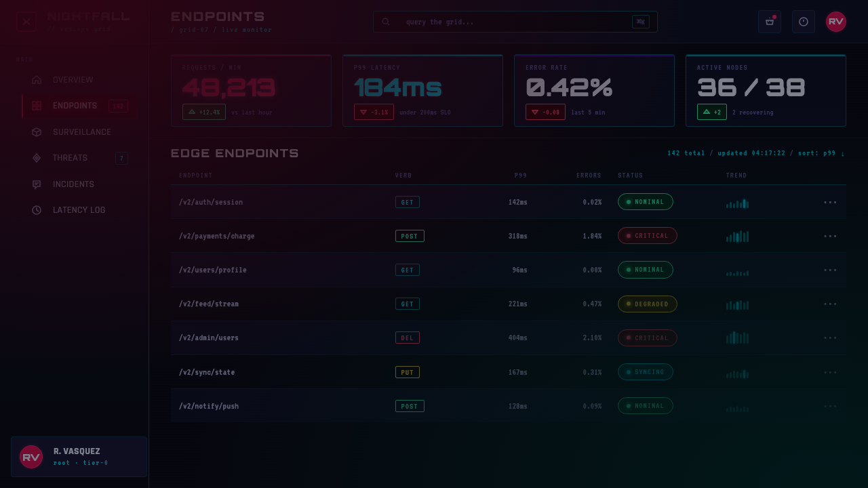The image size is (868, 488).
Task: Open more options for /v2/payments/charge
Action: click(830, 236)
